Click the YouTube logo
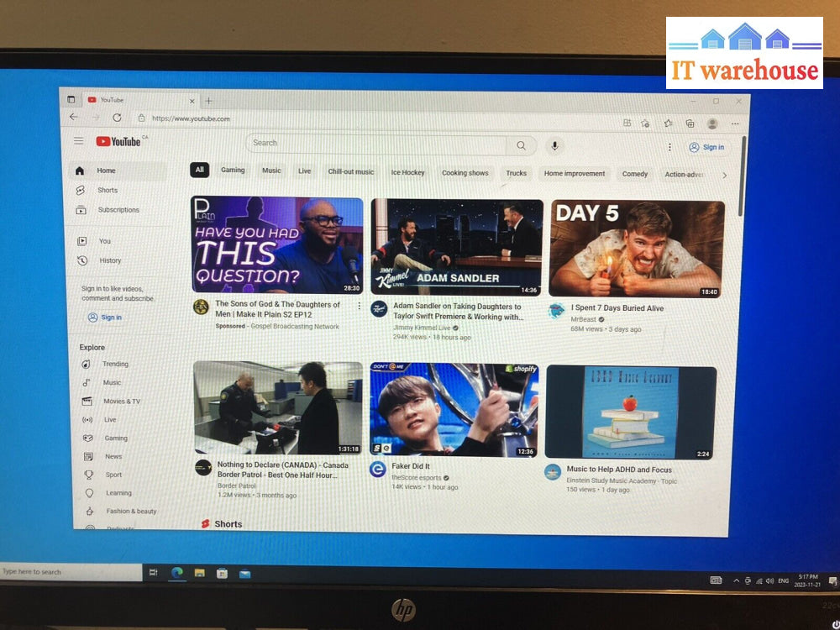The image size is (840, 630). tap(118, 142)
